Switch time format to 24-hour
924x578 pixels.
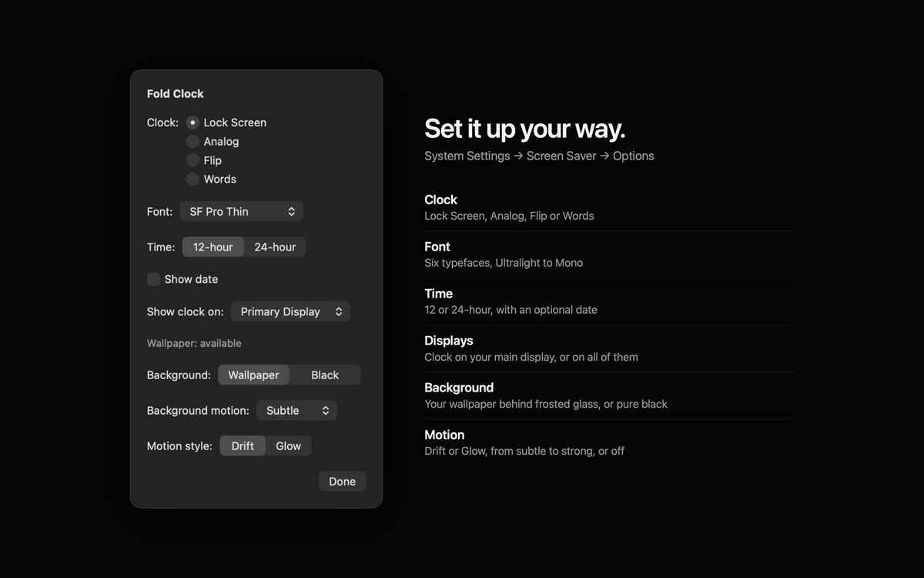(x=275, y=247)
